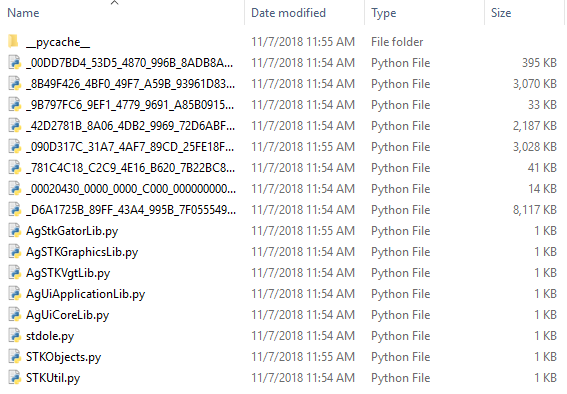Click the AgSTKVgtLib.py file icon
The width and height of the screenshot is (567, 394).
coord(14,273)
